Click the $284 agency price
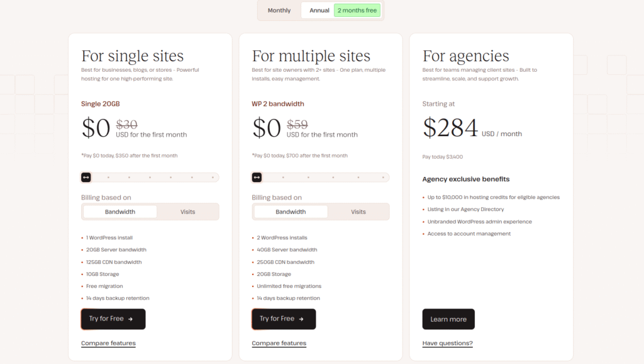Image resolution: width=644 pixels, height=364 pixels. point(450,127)
